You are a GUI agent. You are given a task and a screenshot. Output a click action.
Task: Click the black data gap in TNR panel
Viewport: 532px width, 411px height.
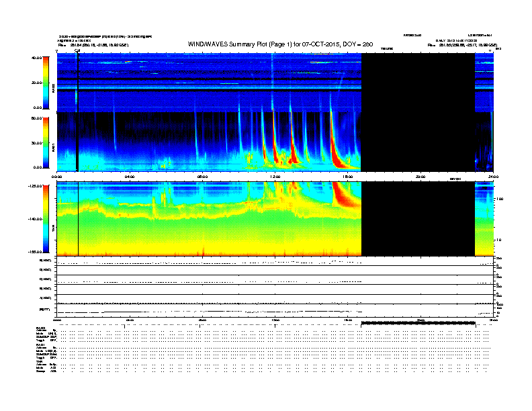click(418, 219)
